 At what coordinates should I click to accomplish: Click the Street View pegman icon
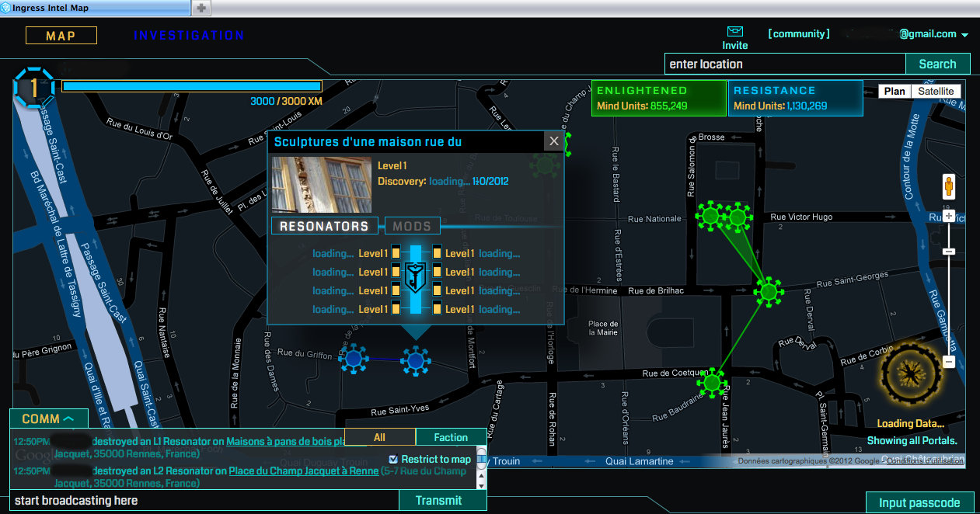point(948,187)
